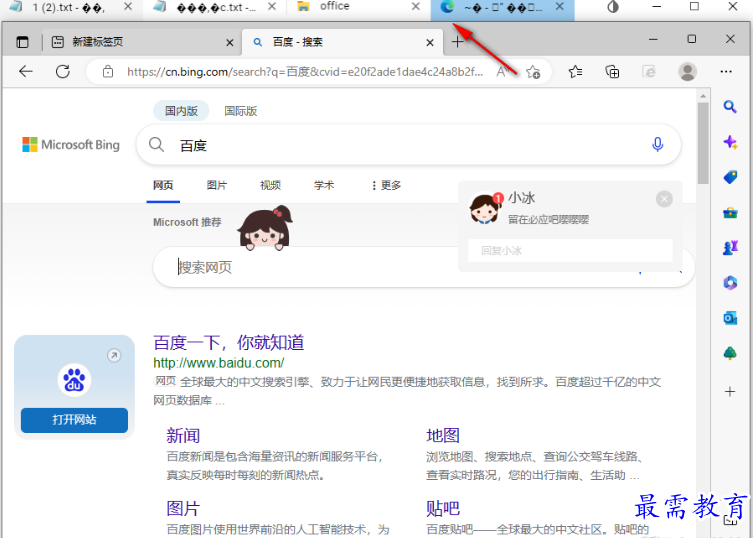Image resolution: width=756 pixels, height=538 pixels.
Task: Add a new sidebar app with plus icon
Action: (730, 391)
